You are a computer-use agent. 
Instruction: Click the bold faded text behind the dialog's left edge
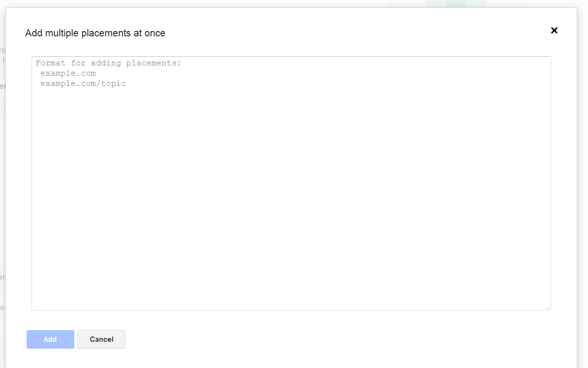pyautogui.click(x=2, y=86)
